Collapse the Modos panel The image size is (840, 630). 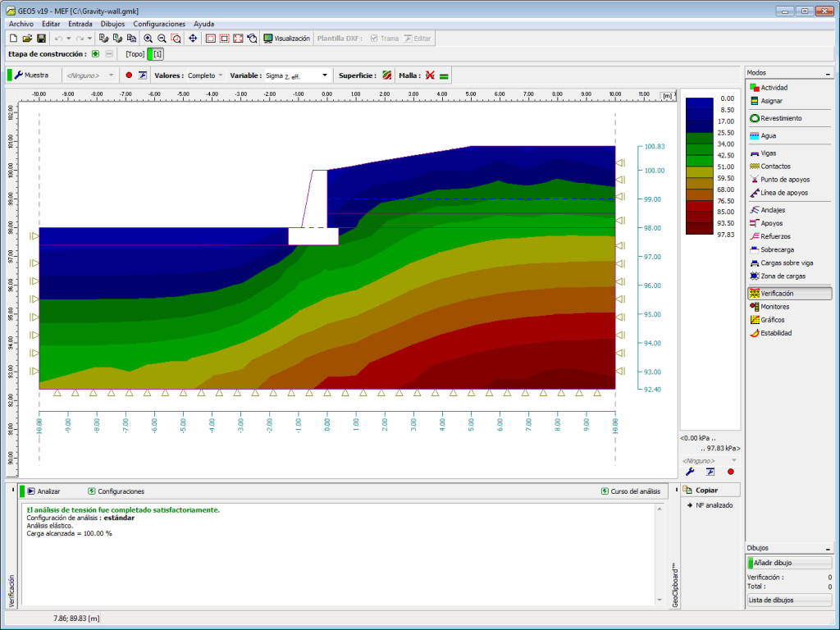tap(826, 73)
